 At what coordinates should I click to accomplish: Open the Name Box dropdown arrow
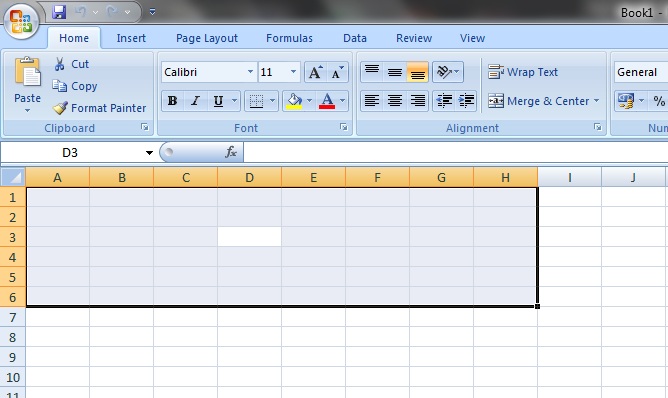point(149,153)
